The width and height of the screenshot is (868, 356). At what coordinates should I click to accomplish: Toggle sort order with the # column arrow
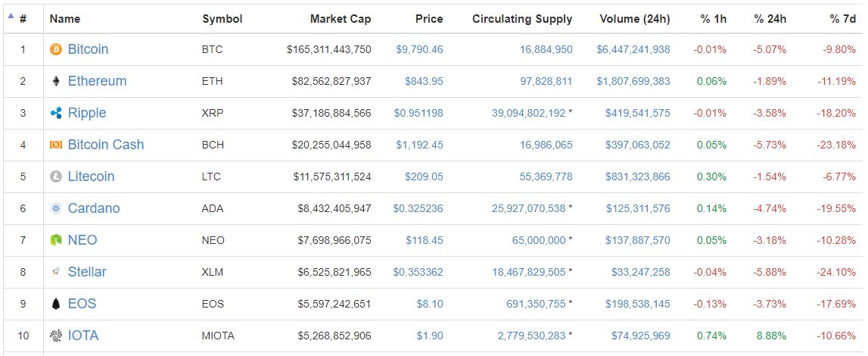tap(11, 17)
